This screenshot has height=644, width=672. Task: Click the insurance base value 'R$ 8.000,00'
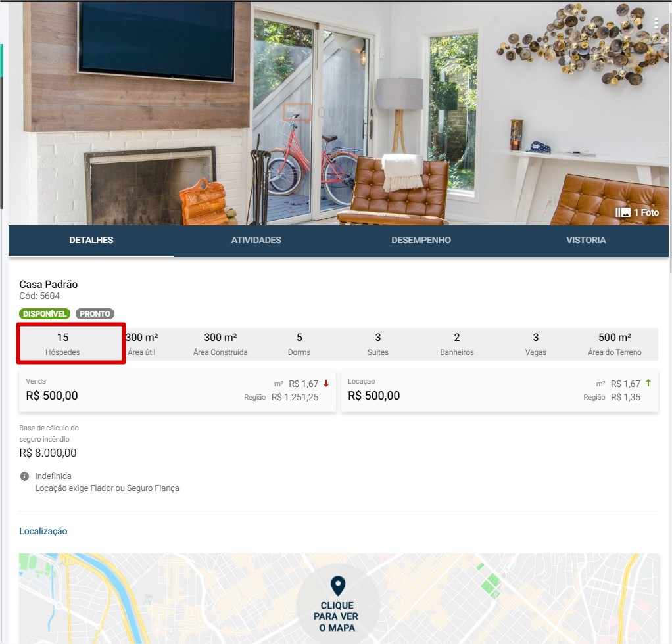(x=48, y=453)
